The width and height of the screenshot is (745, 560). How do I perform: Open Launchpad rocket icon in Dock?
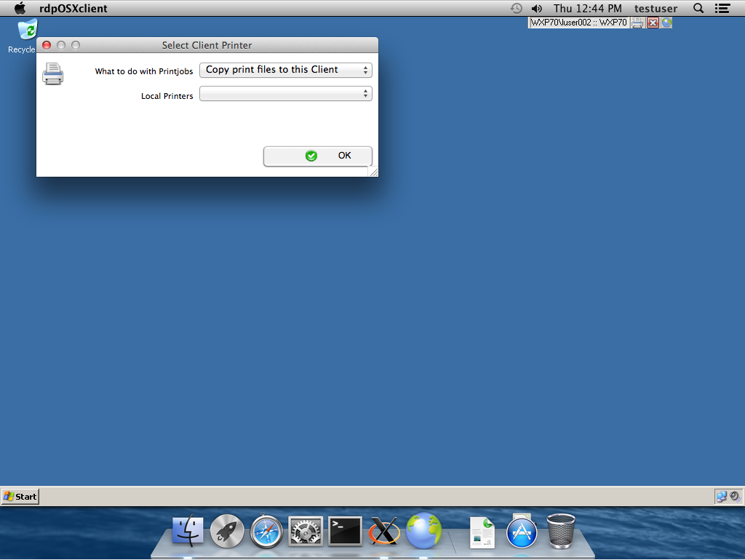coord(227,532)
